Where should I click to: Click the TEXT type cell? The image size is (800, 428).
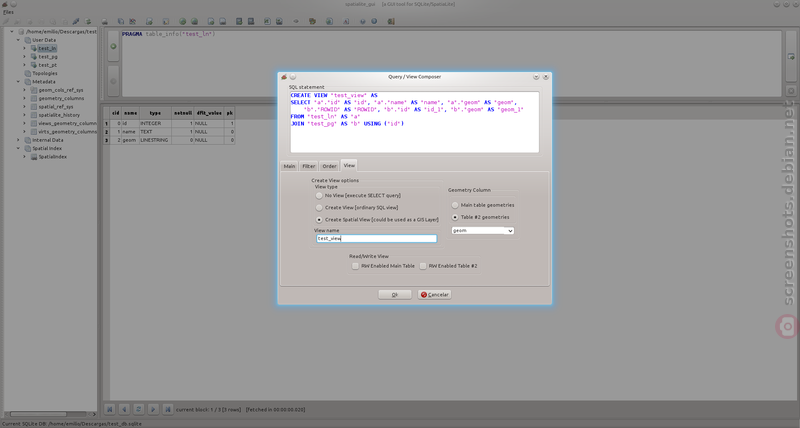155,132
